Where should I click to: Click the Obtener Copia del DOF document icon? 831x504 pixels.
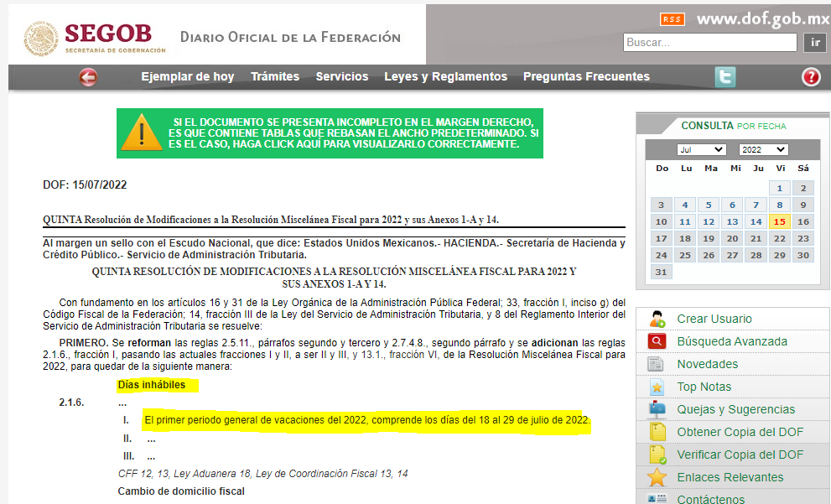tap(657, 432)
